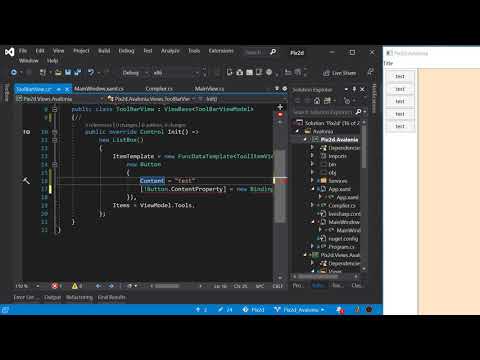Click the Solution Explorer pending changes filter icon
The width and height of the screenshot is (480, 360).
point(347,101)
